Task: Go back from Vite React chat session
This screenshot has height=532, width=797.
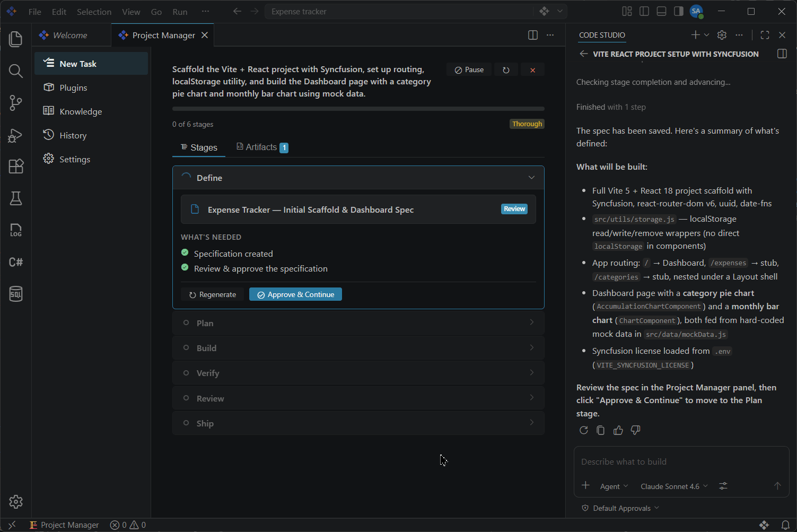Action: pyautogui.click(x=583, y=54)
